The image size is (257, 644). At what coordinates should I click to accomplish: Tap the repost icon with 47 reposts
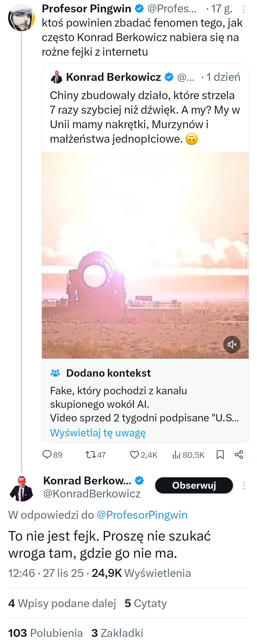tap(90, 454)
